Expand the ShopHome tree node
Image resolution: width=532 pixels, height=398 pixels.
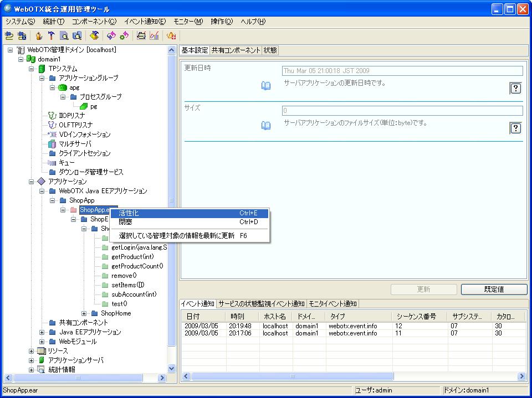point(84,313)
